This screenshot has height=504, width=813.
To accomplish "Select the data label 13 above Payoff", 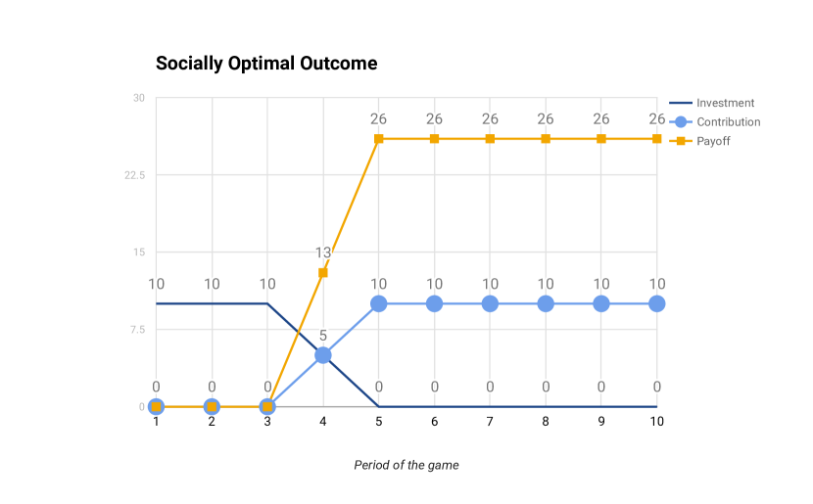I will (323, 252).
